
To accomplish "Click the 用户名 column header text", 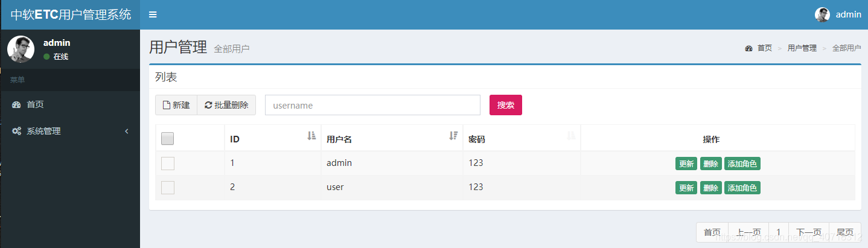I will [x=339, y=139].
